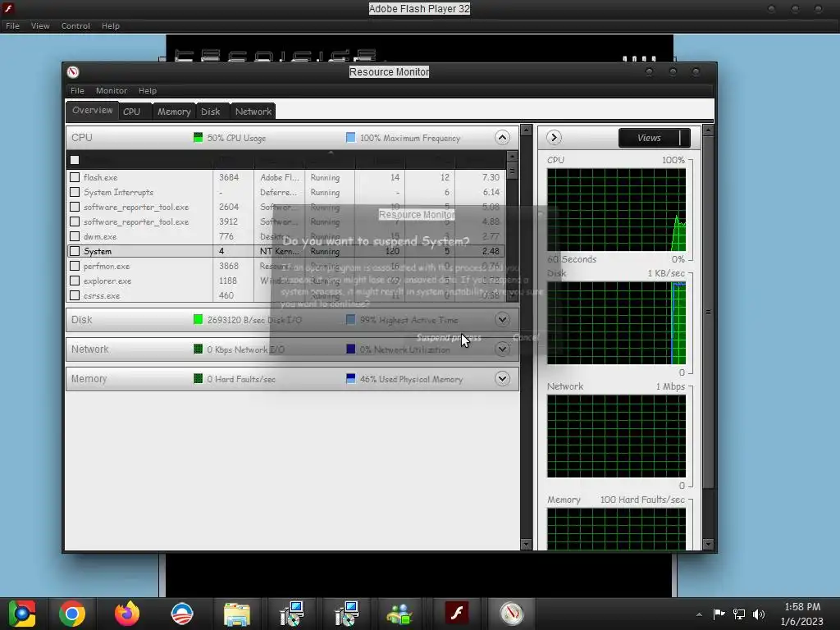The height and width of the screenshot is (630, 840).
Task: Check the first software_reporter_tool.exe checkbox (PID 2604)
Action: click(x=75, y=207)
